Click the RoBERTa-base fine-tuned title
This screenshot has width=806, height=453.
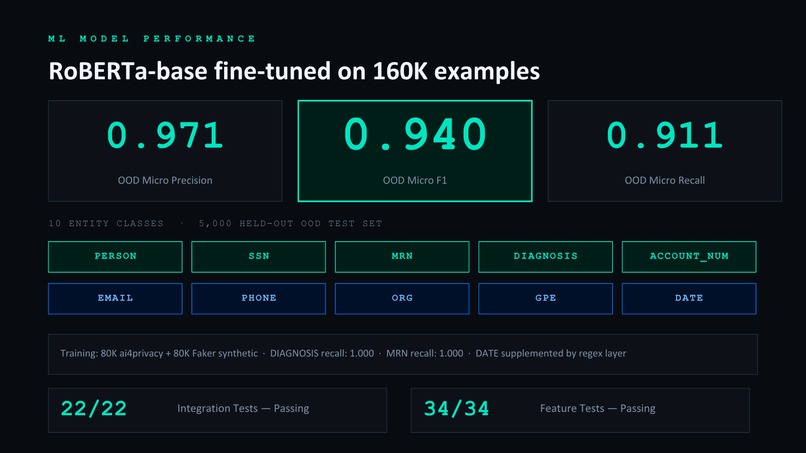pyautogui.click(x=294, y=71)
